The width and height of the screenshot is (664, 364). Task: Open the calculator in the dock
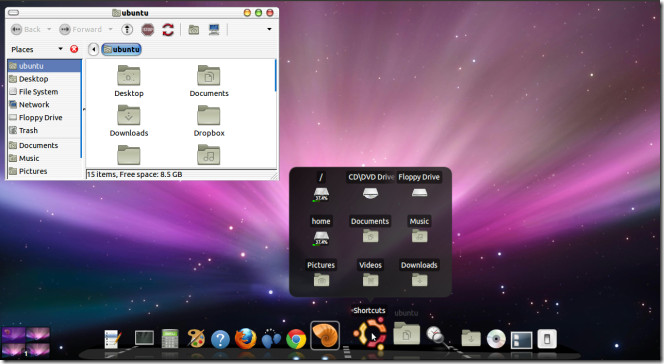170,339
